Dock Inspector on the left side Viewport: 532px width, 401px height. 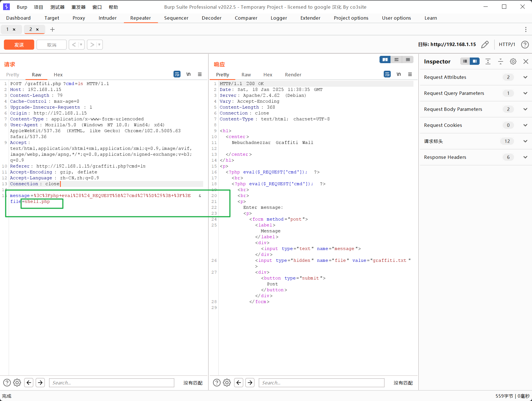pos(465,61)
